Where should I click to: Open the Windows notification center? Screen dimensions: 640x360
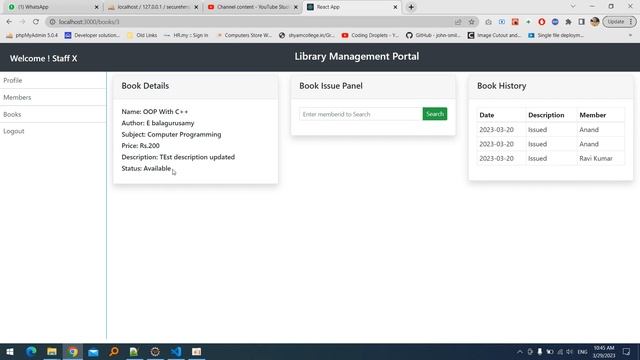coord(627,351)
